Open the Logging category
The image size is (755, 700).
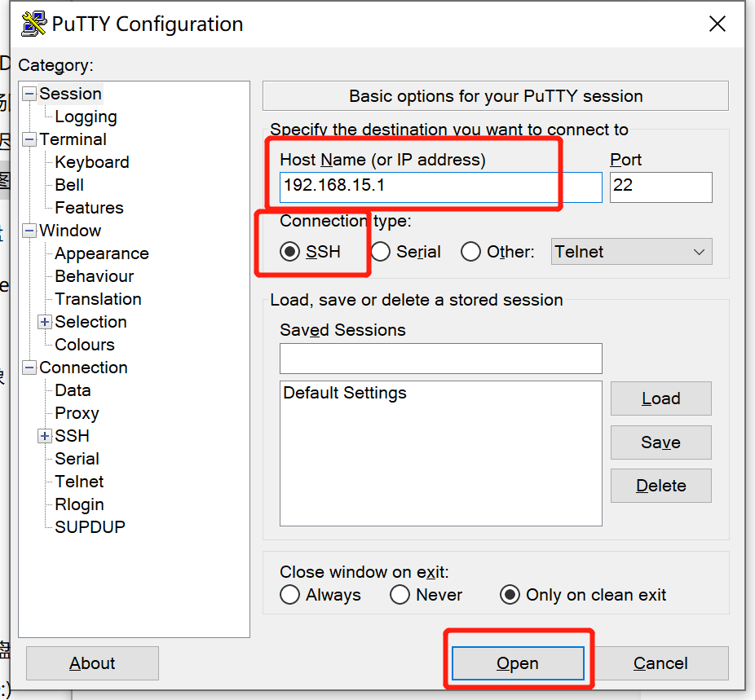[x=86, y=117]
